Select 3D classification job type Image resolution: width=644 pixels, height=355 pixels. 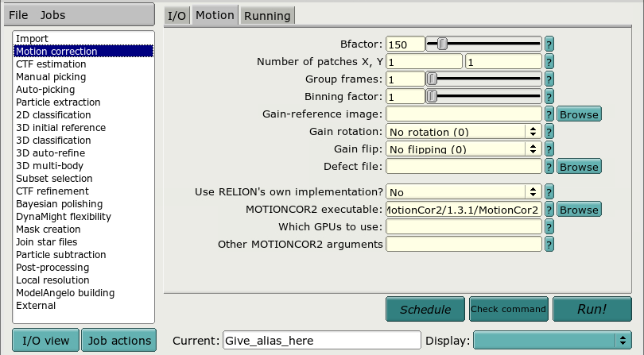point(83,141)
